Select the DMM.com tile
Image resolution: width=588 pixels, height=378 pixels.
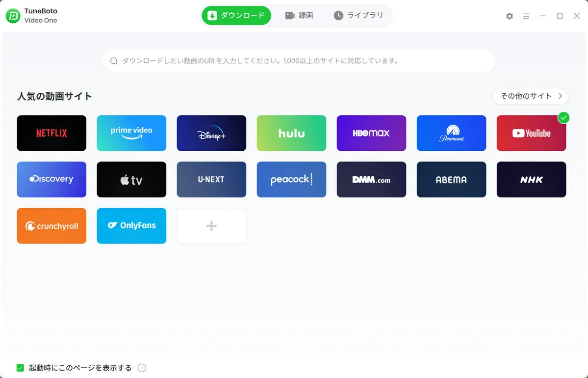point(371,180)
